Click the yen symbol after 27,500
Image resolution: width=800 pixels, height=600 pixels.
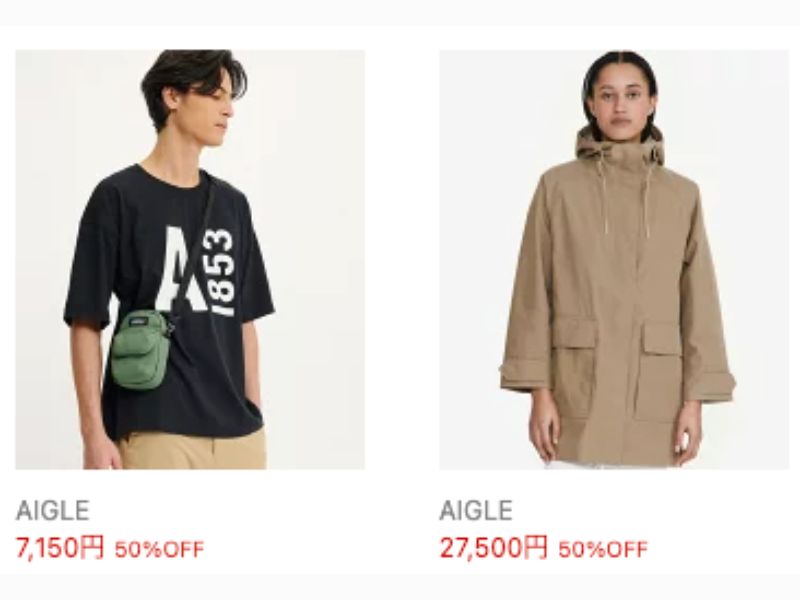[x=536, y=548]
